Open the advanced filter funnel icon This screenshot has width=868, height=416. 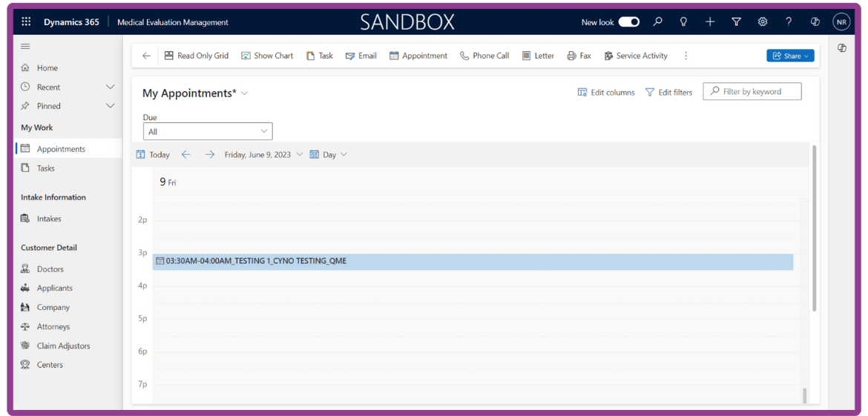736,22
